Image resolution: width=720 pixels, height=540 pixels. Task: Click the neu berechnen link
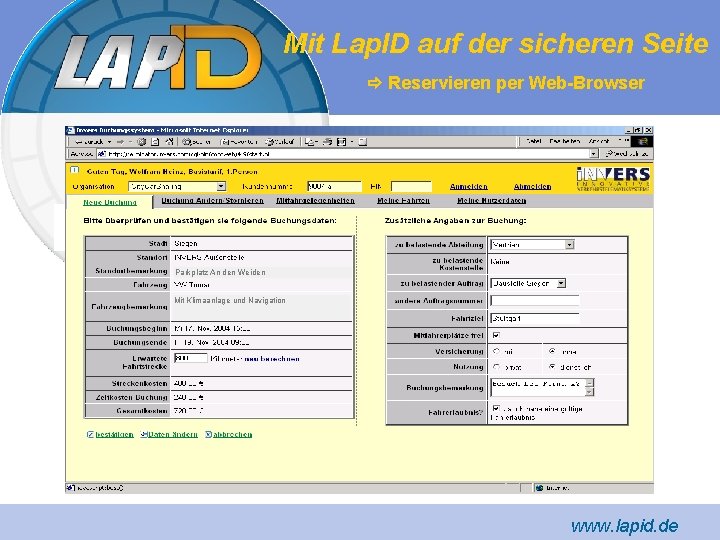[x=272, y=359]
